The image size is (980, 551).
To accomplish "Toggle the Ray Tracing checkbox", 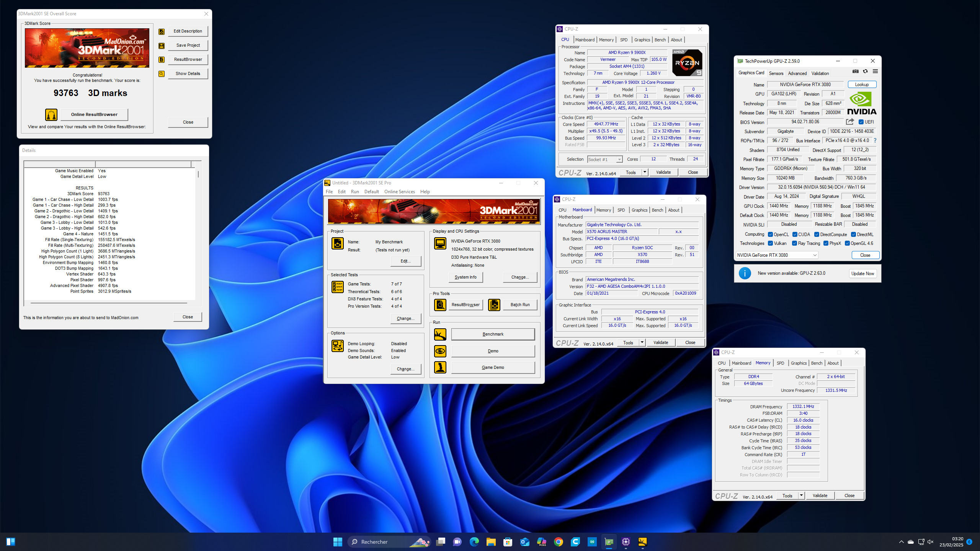I will (795, 243).
